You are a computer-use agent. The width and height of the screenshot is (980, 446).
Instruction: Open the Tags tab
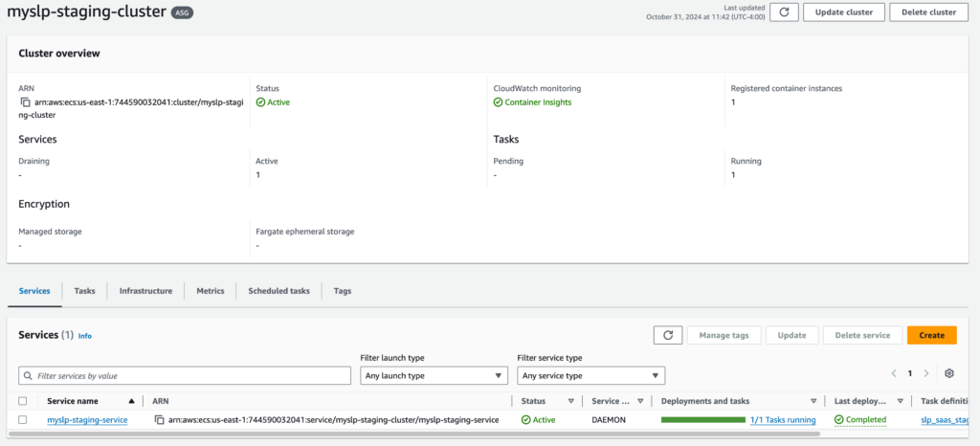(343, 291)
